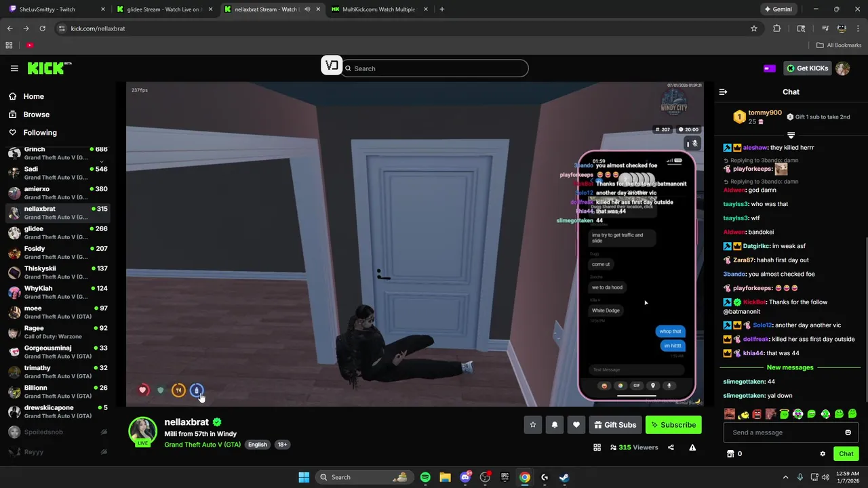Open Grand Theft Auto V (GTA) category link
The width and height of the screenshot is (868, 488).
(x=202, y=445)
